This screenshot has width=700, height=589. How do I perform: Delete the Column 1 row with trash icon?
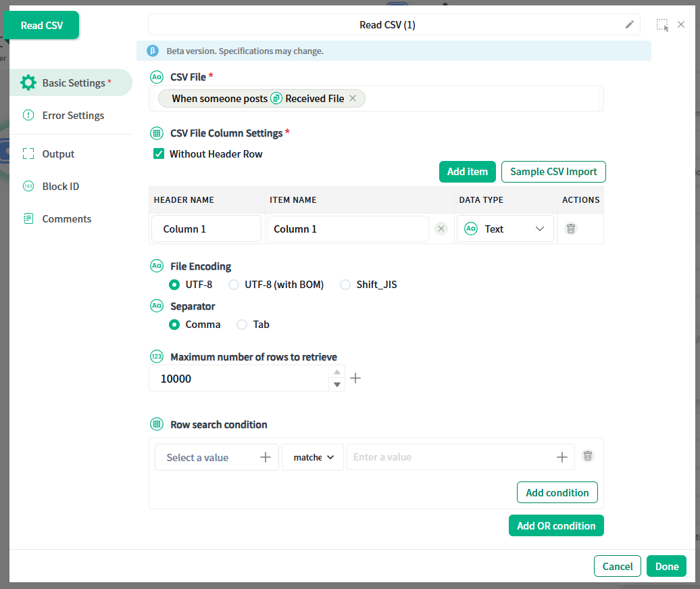click(x=571, y=229)
